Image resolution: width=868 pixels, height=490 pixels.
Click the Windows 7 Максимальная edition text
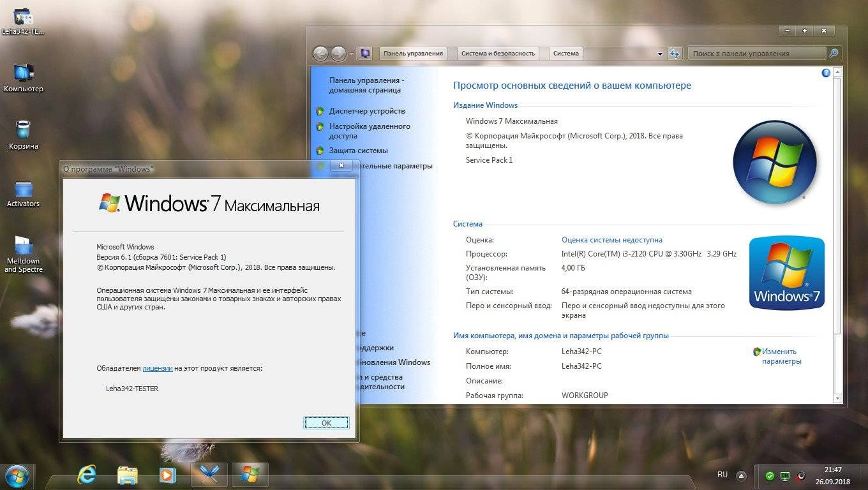coord(512,121)
